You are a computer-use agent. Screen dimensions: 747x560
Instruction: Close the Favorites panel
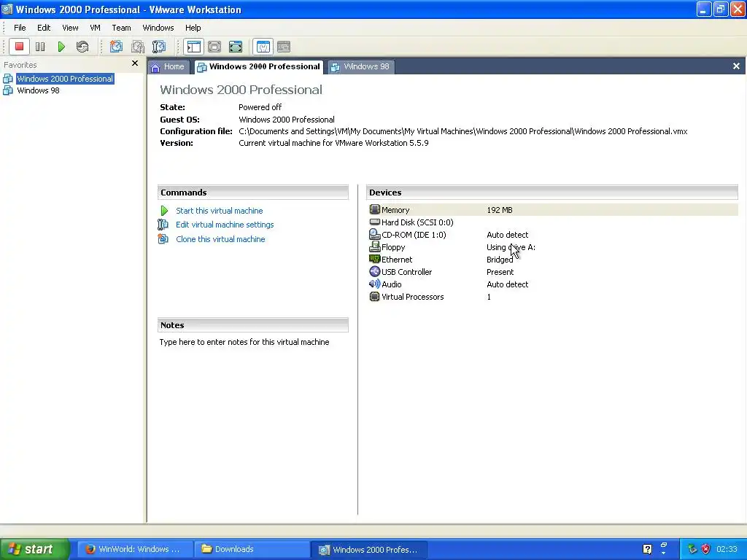[x=135, y=63]
